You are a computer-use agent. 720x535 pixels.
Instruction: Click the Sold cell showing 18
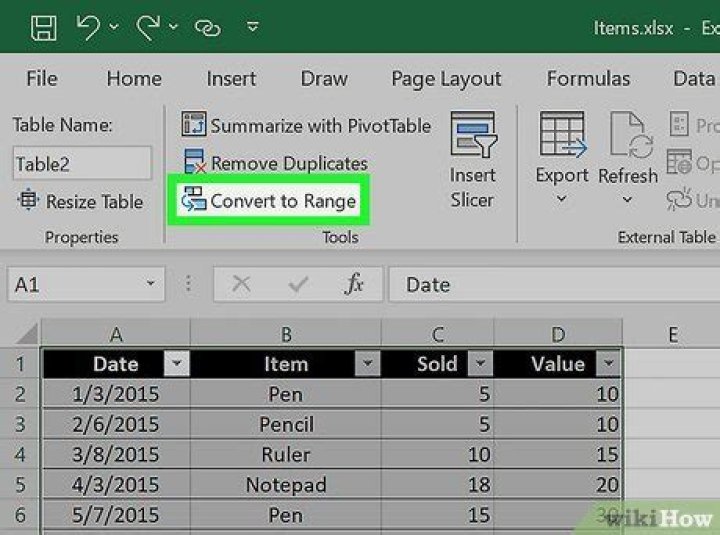click(x=438, y=484)
